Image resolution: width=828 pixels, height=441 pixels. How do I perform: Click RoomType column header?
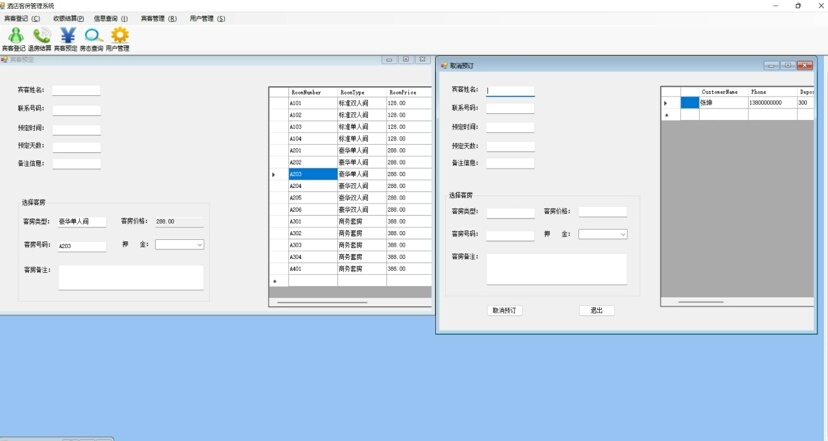[x=362, y=92]
